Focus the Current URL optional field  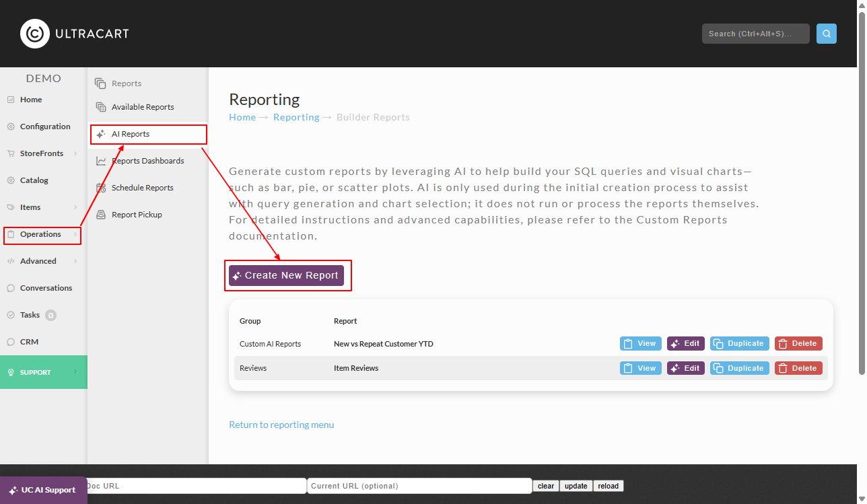point(420,486)
